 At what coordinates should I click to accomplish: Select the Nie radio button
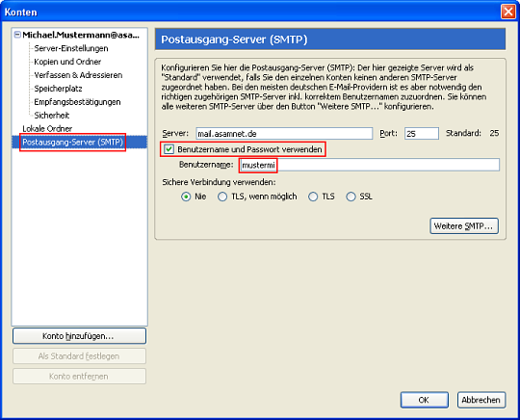186,197
